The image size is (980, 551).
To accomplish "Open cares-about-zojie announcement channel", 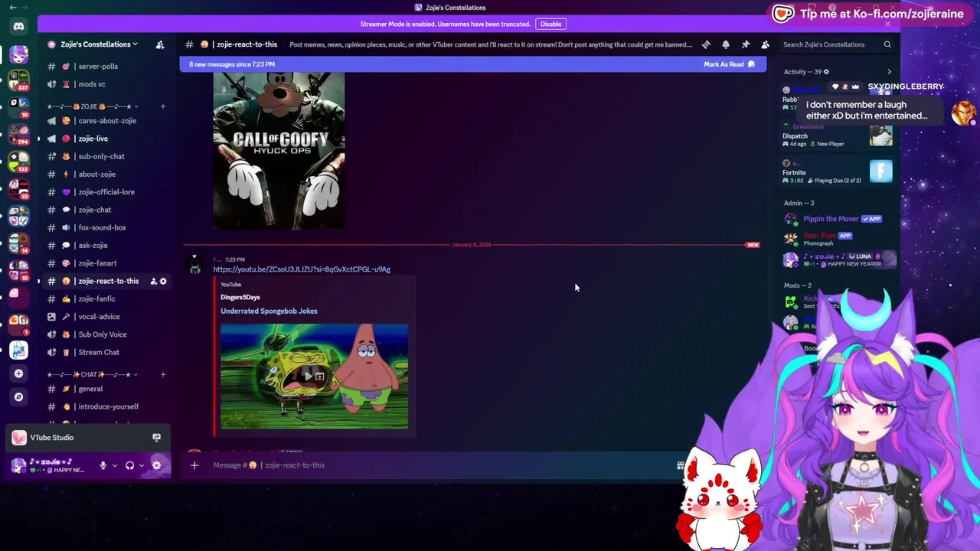I will pos(106,121).
